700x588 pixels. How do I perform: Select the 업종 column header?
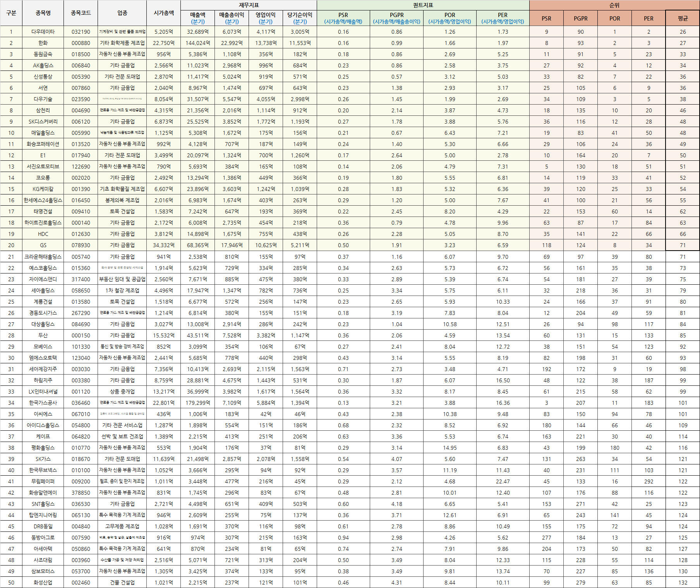click(x=122, y=13)
